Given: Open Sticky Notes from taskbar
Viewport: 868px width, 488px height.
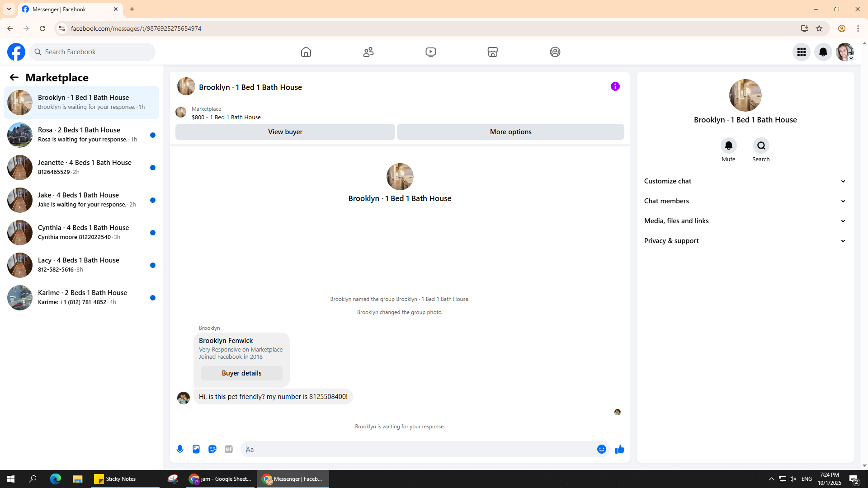Looking at the screenshot, I should (126, 479).
